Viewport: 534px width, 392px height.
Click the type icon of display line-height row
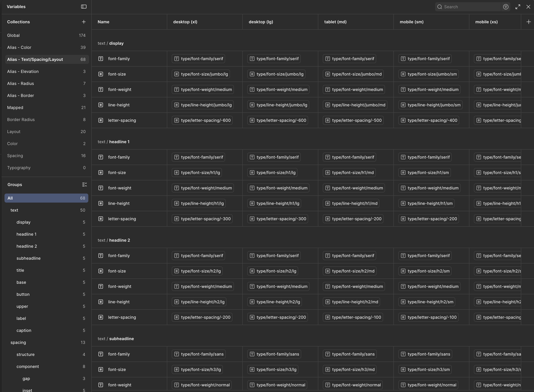tap(101, 105)
